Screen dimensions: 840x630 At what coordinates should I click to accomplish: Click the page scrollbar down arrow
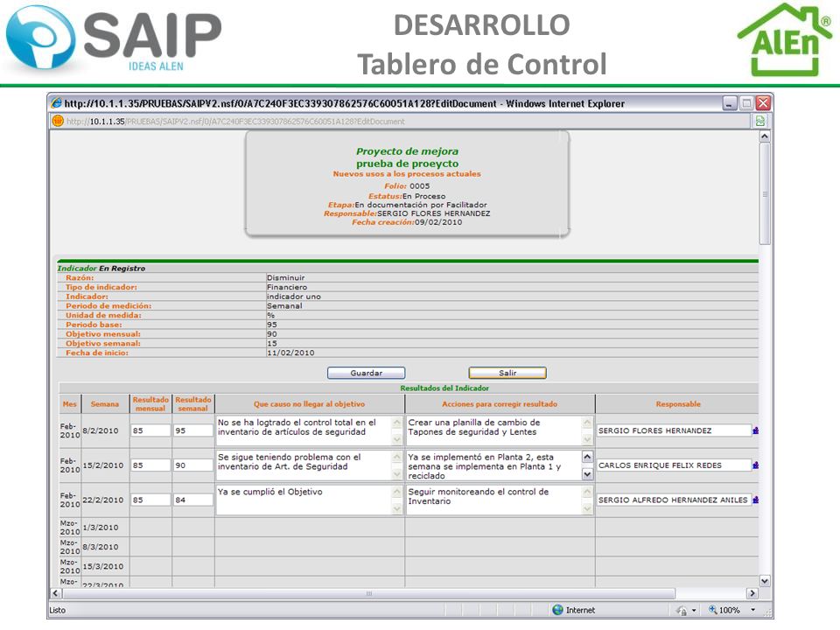click(x=765, y=581)
